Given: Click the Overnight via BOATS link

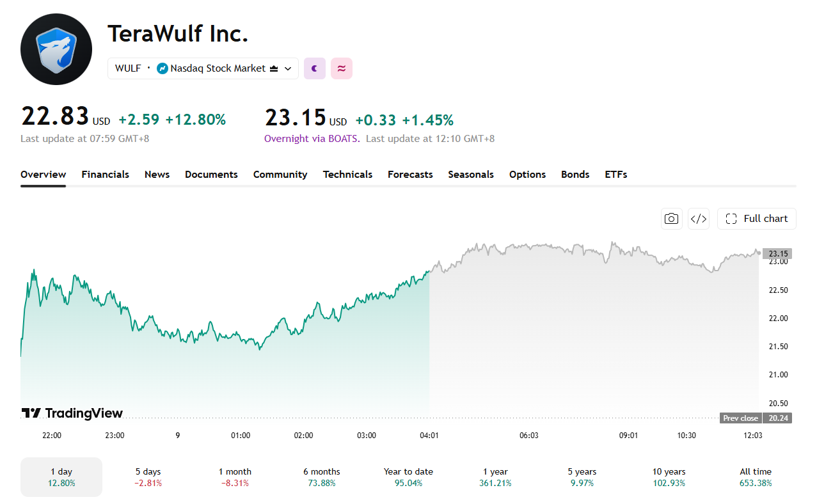Looking at the screenshot, I should 312,139.
